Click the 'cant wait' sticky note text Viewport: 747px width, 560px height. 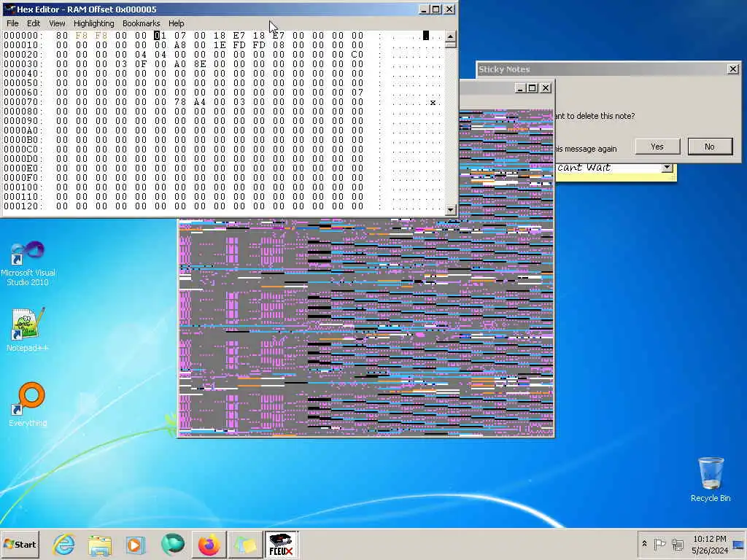(584, 167)
